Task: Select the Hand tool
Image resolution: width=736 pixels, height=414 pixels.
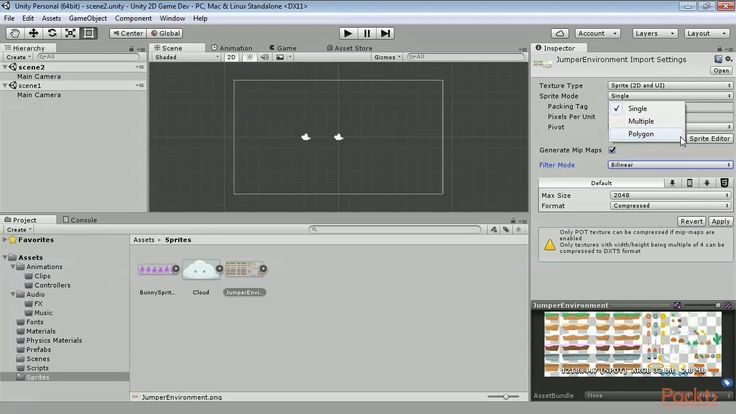Action: click(15, 33)
